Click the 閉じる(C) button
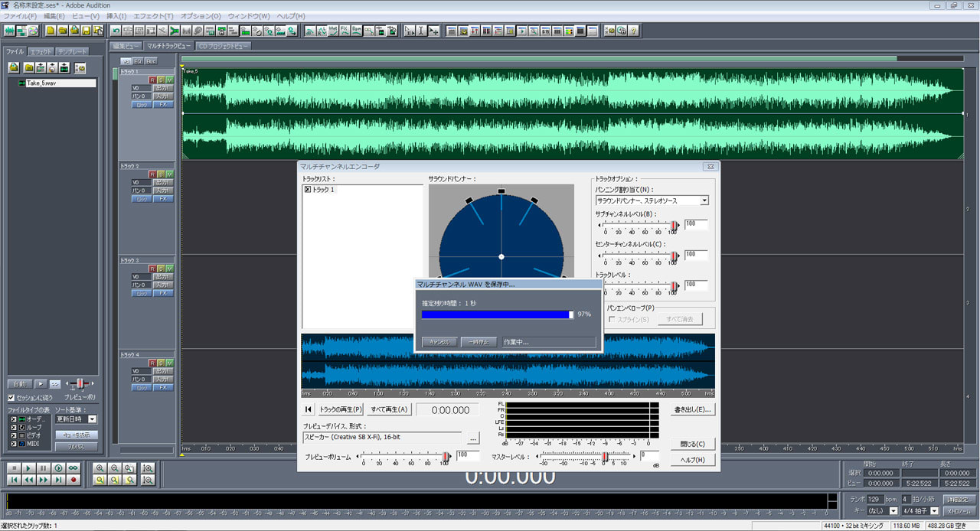This screenshot has width=980, height=531. (693, 444)
